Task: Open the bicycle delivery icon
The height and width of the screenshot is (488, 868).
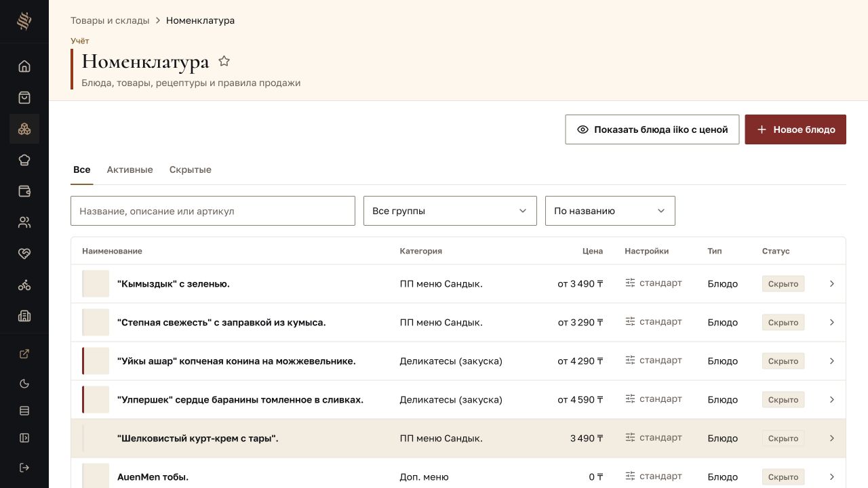Action: click(x=24, y=285)
